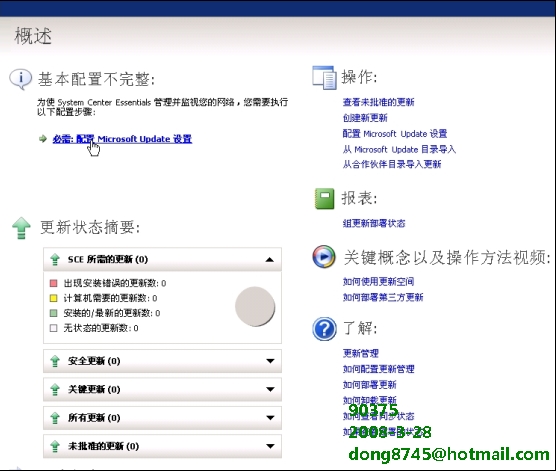Click the 更新状态摘要 heading
The height and width of the screenshot is (471, 556).
point(90,227)
